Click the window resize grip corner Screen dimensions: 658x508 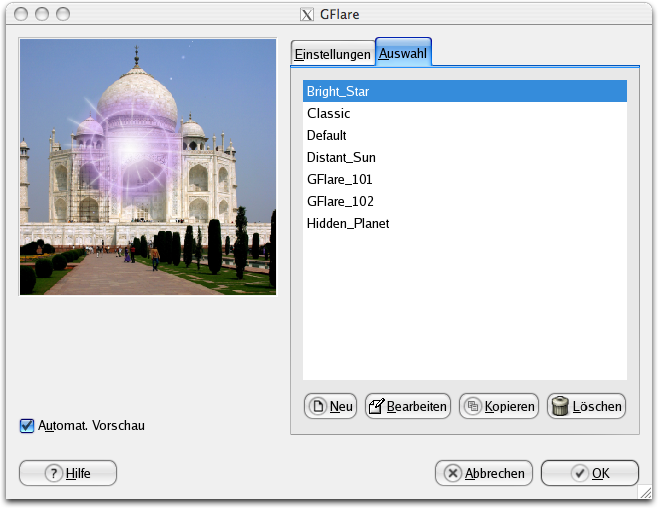click(645, 494)
